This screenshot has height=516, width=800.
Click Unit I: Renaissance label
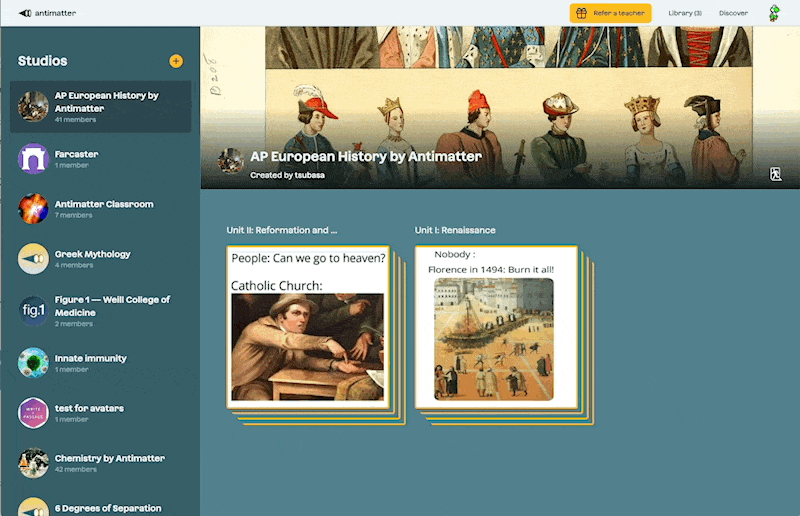[x=455, y=230]
